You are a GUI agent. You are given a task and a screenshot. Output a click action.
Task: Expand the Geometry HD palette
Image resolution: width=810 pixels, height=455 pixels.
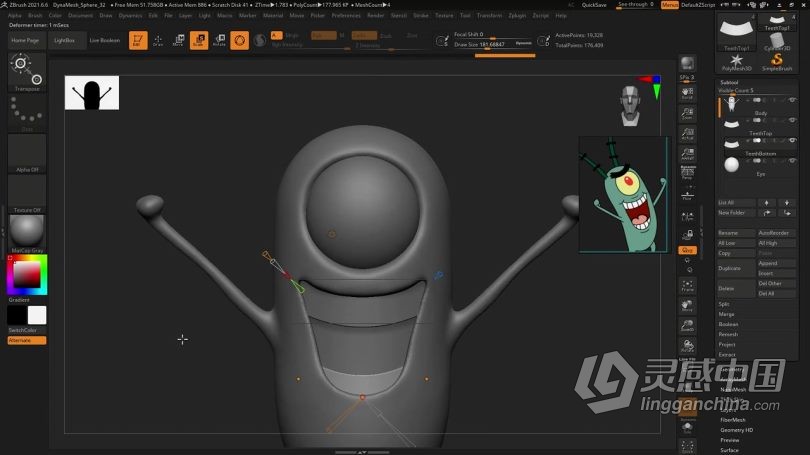click(736, 430)
